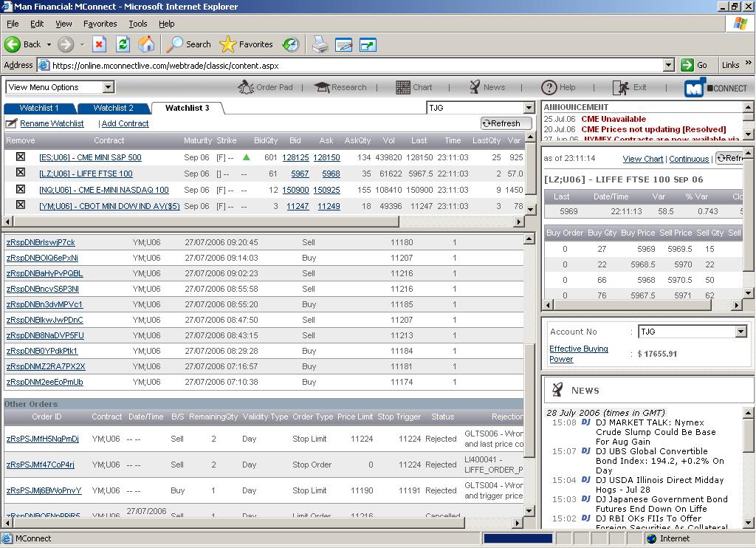The image size is (756, 548).
Task: Open the Research section
Action: tap(340, 87)
